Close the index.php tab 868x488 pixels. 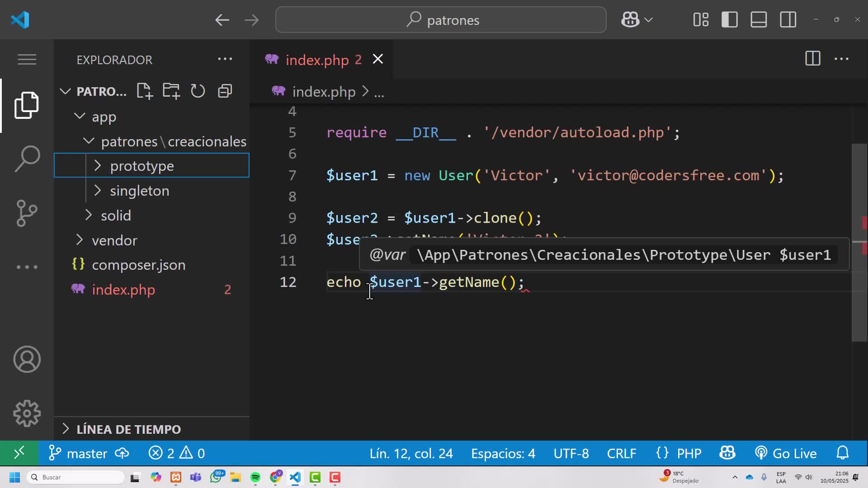coord(378,59)
